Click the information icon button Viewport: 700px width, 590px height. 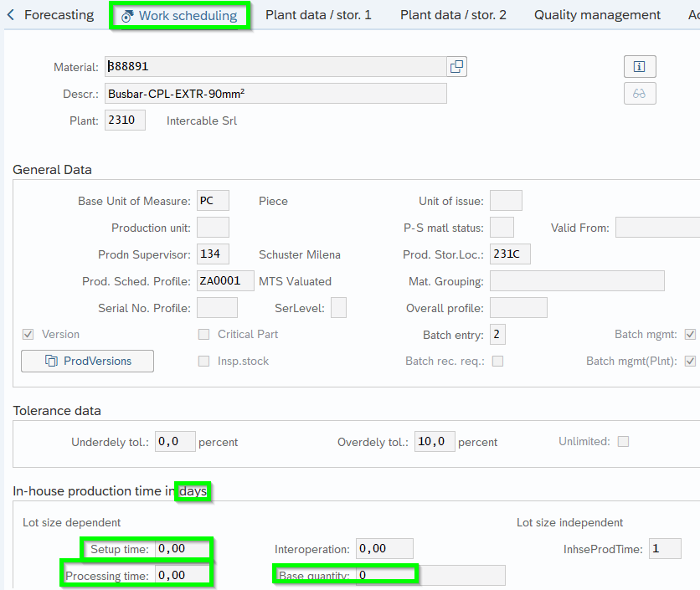639,67
